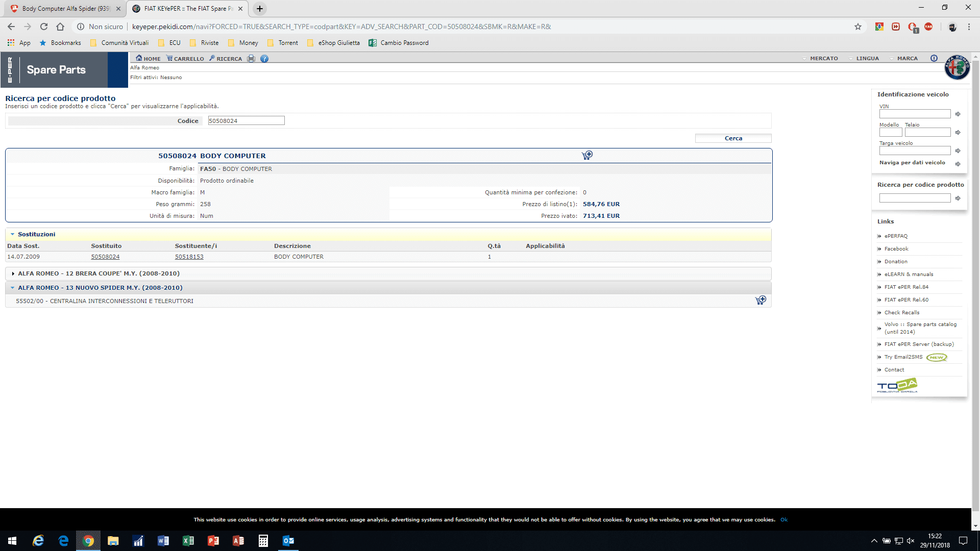Open the Try Email2SMS link

(903, 357)
